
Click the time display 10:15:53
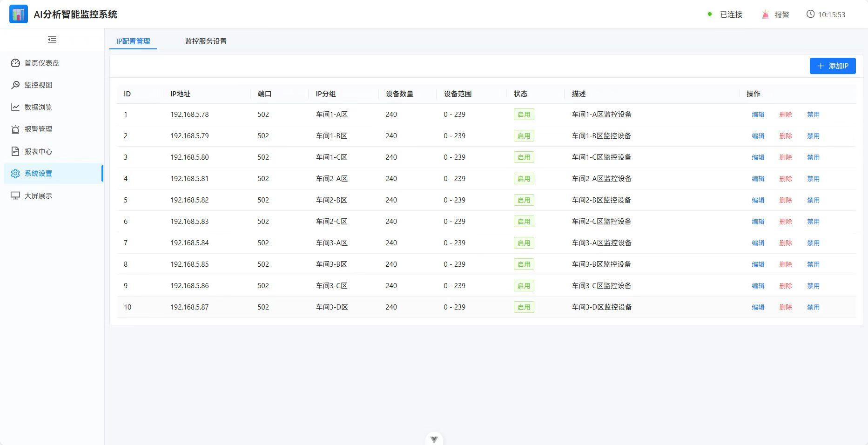pyautogui.click(x=832, y=14)
